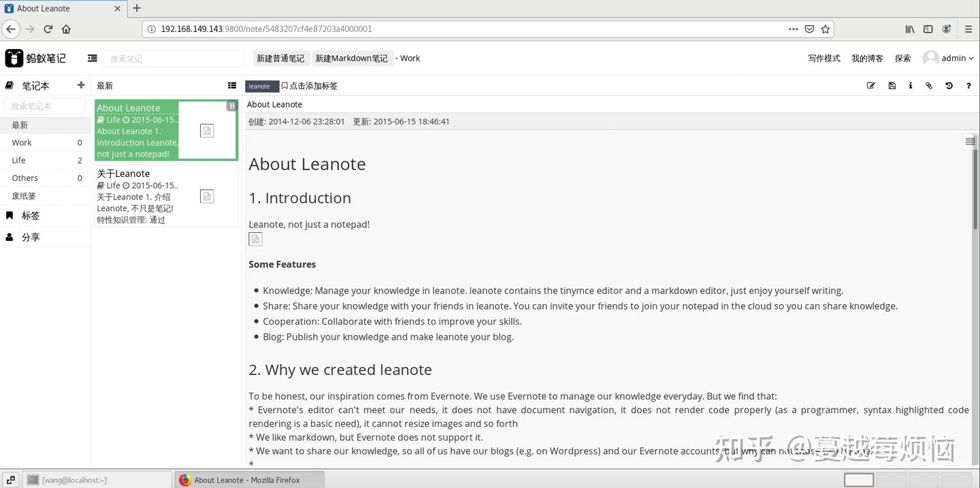The height and width of the screenshot is (488, 980).
Task: Toggle sidebar collapse icon beside logo
Action: coord(93,59)
